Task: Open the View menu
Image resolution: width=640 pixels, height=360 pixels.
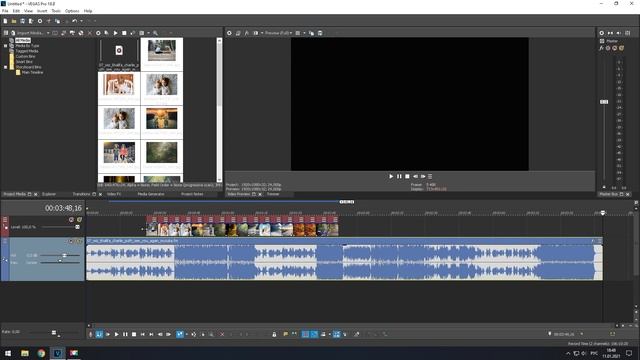Action: click(x=29, y=11)
